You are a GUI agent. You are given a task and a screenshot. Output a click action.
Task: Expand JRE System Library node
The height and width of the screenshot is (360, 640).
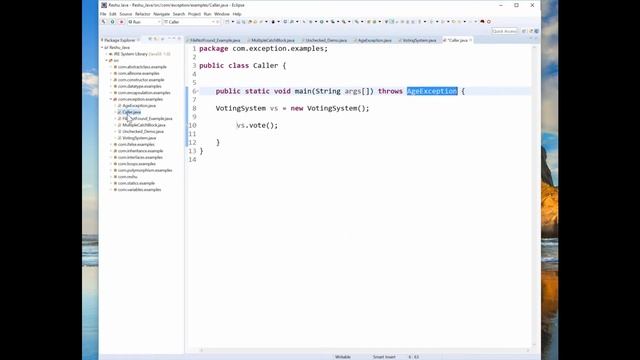[x=107, y=54]
